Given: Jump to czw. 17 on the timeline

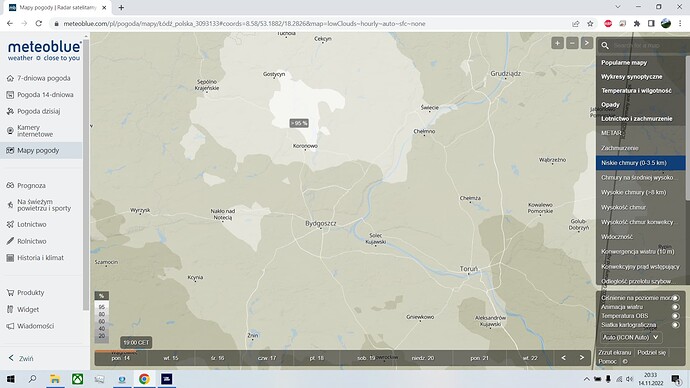Looking at the screenshot, I should click(267, 358).
